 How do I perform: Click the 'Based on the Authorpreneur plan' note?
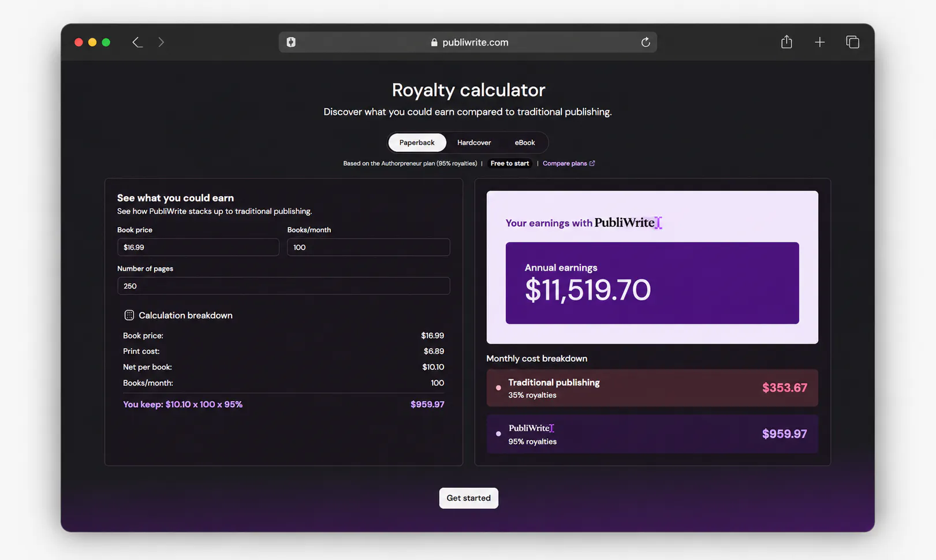[x=410, y=163]
